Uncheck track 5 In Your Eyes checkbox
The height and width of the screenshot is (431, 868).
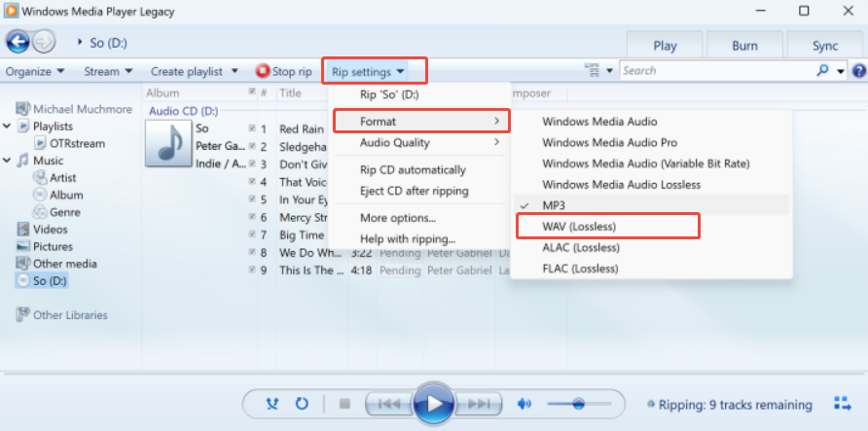coord(252,199)
